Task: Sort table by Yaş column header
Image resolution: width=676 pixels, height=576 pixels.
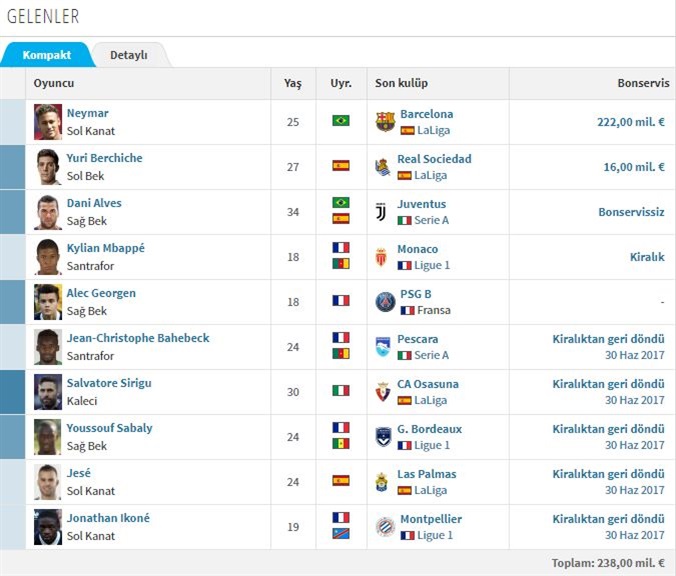Action: 292,83
